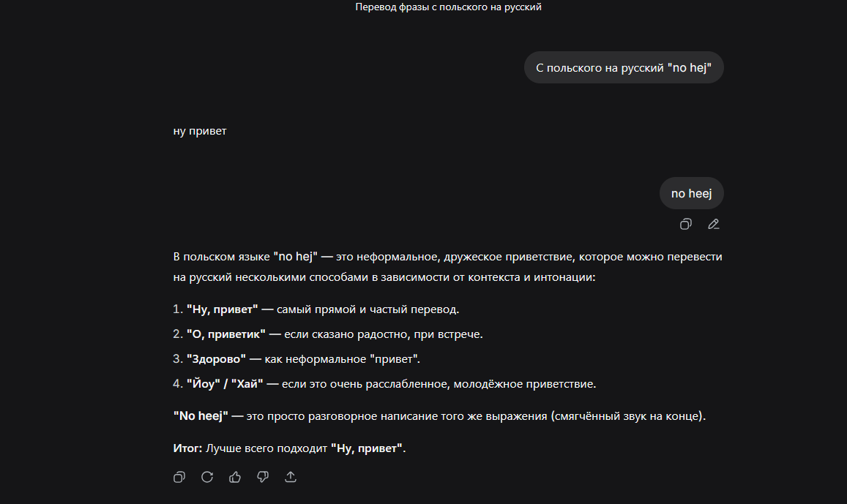The image size is (847, 504).
Task: Click the "С польского на русский" message bubble
Action: (624, 67)
